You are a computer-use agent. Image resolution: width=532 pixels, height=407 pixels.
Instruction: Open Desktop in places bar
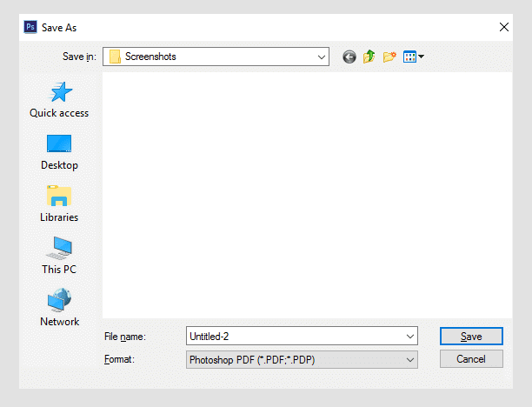(x=59, y=152)
